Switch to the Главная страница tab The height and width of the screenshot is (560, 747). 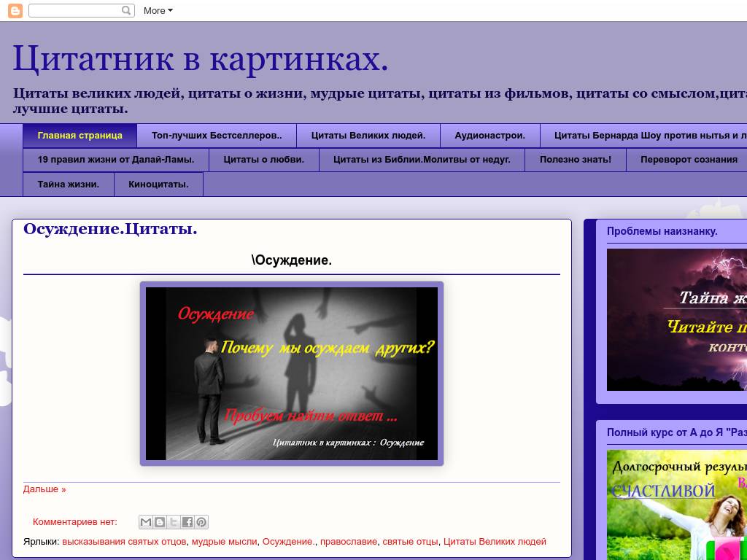80,135
